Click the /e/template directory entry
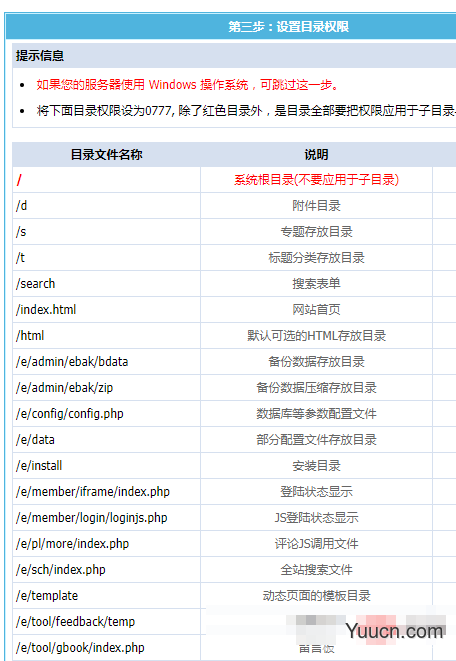This screenshot has height=661, width=456. [47, 596]
